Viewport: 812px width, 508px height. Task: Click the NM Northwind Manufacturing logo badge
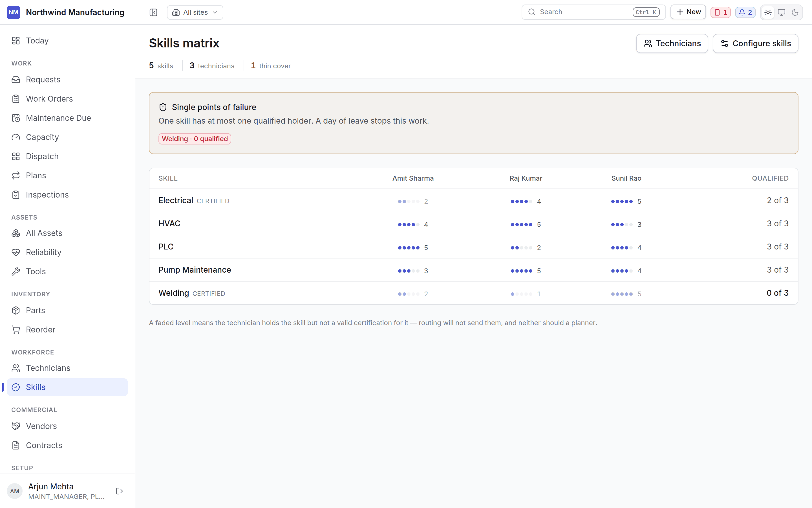pos(14,12)
